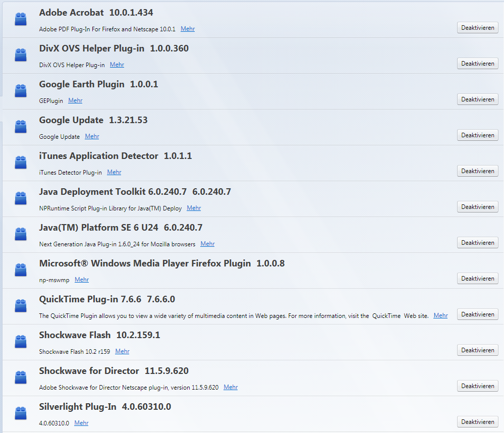Open Mehr link next to np-mswmp
Viewport: 504px width, 433px height.
click(x=82, y=280)
